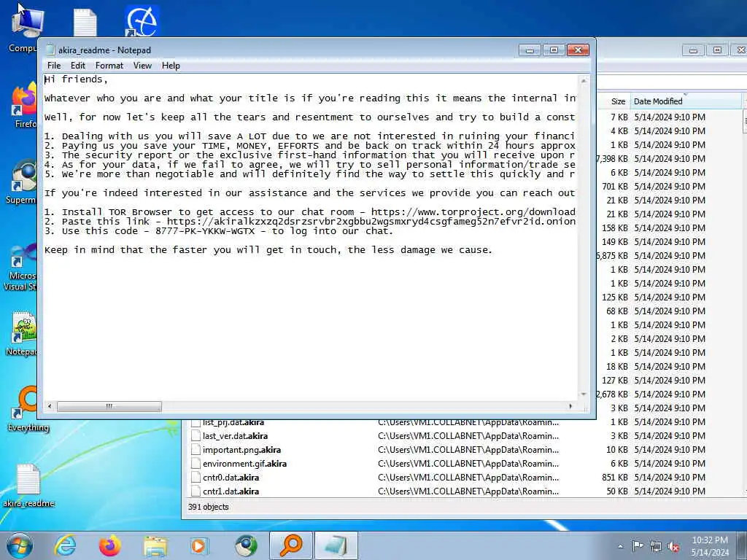Screen dimensions: 747x560
Task: Open the Windows Start menu
Action: 20,545
